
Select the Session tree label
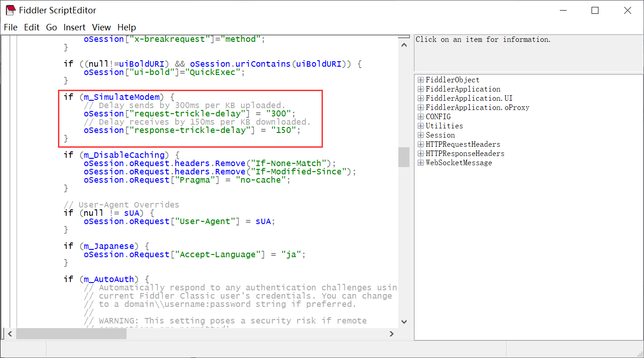click(440, 135)
